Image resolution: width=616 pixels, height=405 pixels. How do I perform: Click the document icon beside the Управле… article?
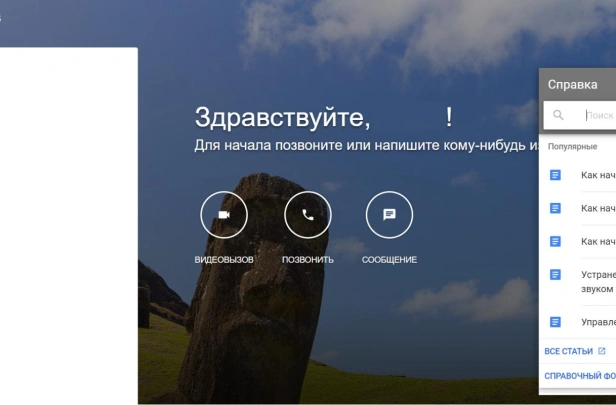pos(555,322)
